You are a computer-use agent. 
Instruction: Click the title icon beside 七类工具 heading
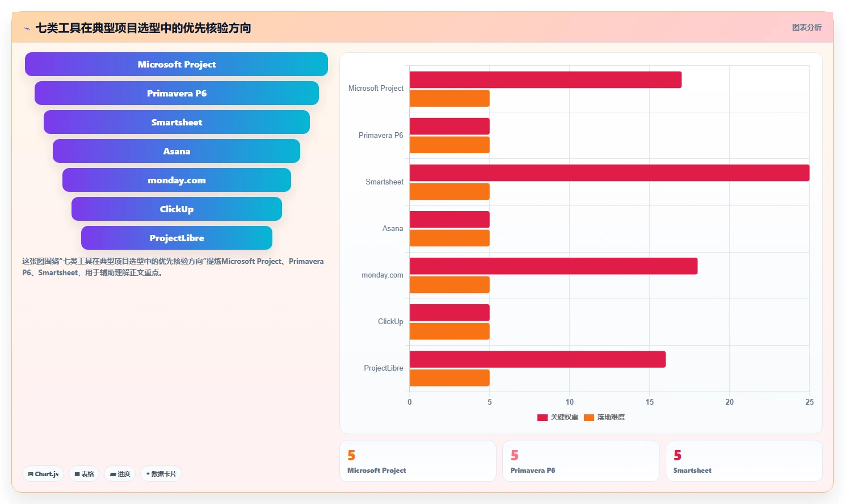(27, 28)
